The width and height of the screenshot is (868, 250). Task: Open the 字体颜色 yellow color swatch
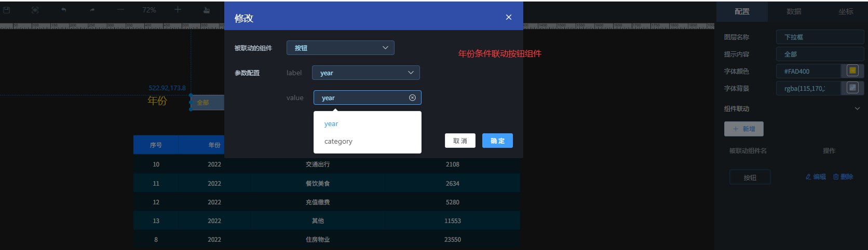click(x=852, y=71)
